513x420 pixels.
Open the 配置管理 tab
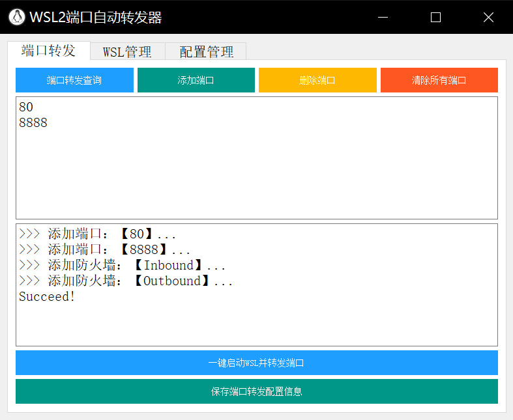pos(206,51)
